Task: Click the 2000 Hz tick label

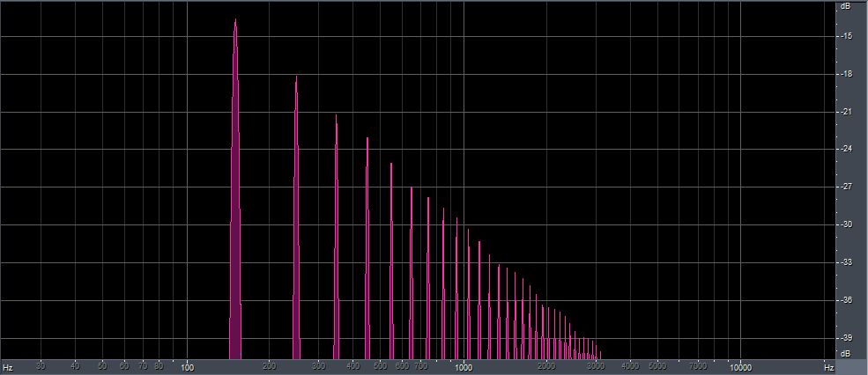Action: point(546,365)
